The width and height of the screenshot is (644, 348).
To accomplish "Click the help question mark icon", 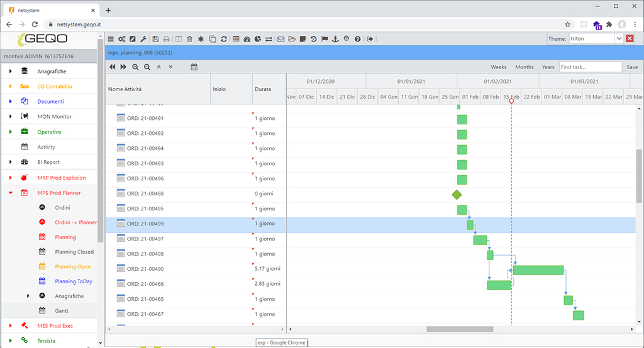I will point(358,39).
